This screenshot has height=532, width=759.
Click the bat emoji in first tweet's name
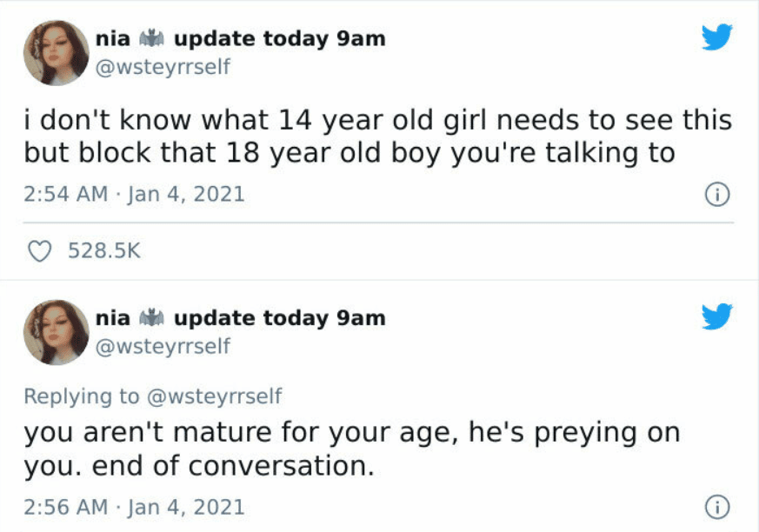coord(151,38)
